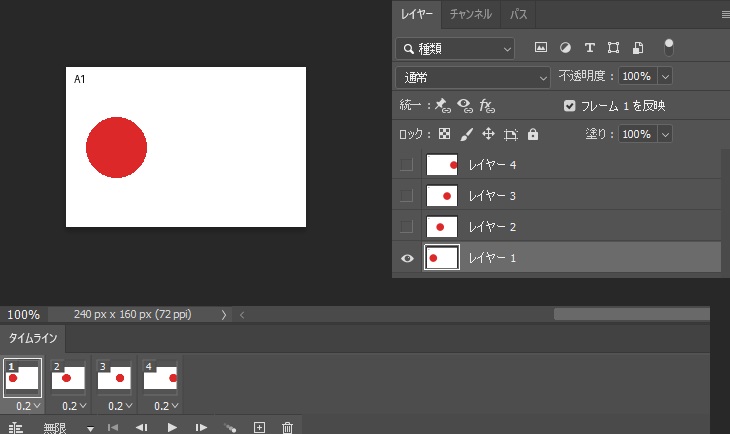Show レイヤー 2 visibility box
This screenshot has width=730, height=434.
coord(406,227)
